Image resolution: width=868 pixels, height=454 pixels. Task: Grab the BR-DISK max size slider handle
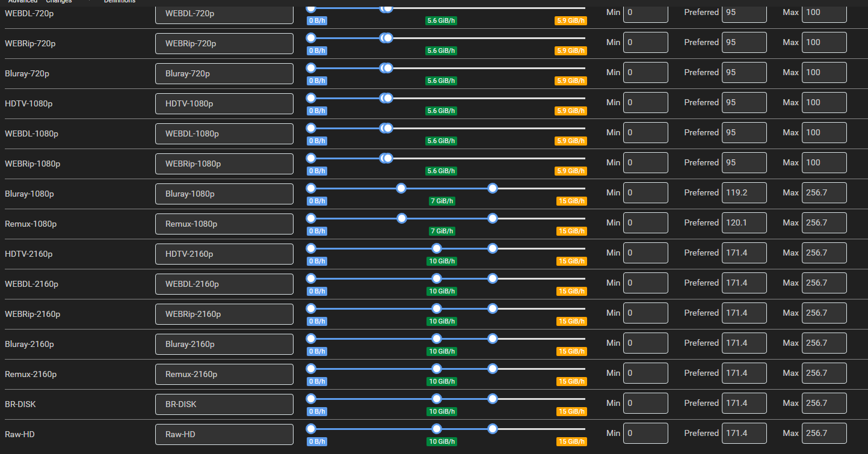click(493, 399)
